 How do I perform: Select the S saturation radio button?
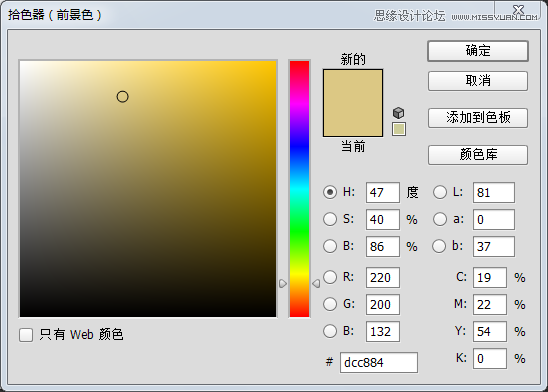tap(330, 219)
